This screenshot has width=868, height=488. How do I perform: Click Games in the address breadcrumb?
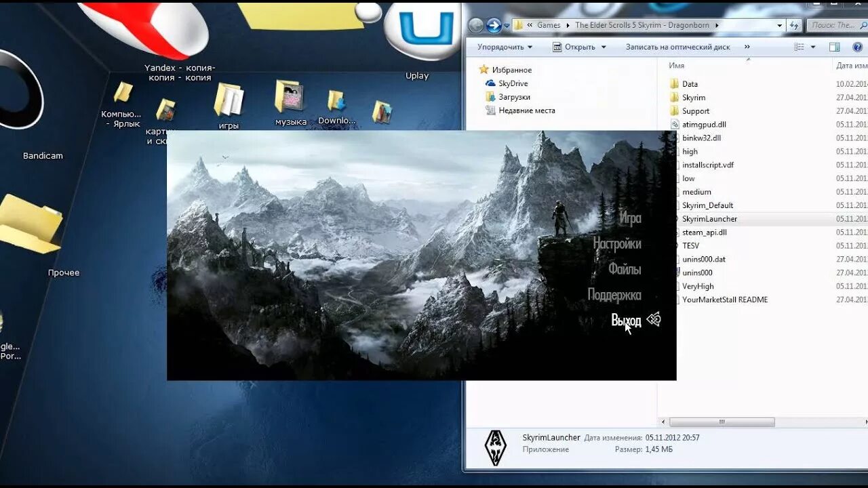[549, 25]
